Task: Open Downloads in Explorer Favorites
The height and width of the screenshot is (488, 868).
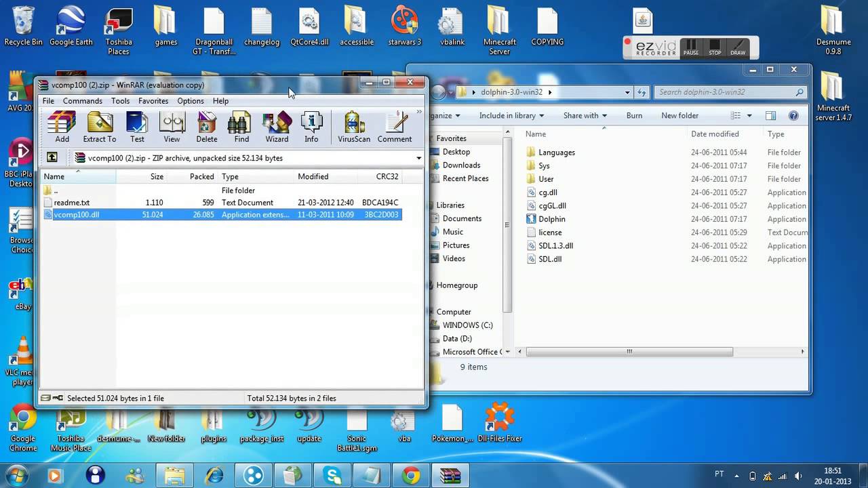Action: tap(461, 165)
